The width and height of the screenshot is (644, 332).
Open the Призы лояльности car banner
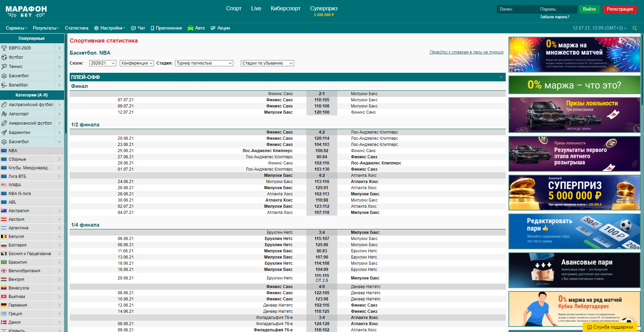pos(574,115)
